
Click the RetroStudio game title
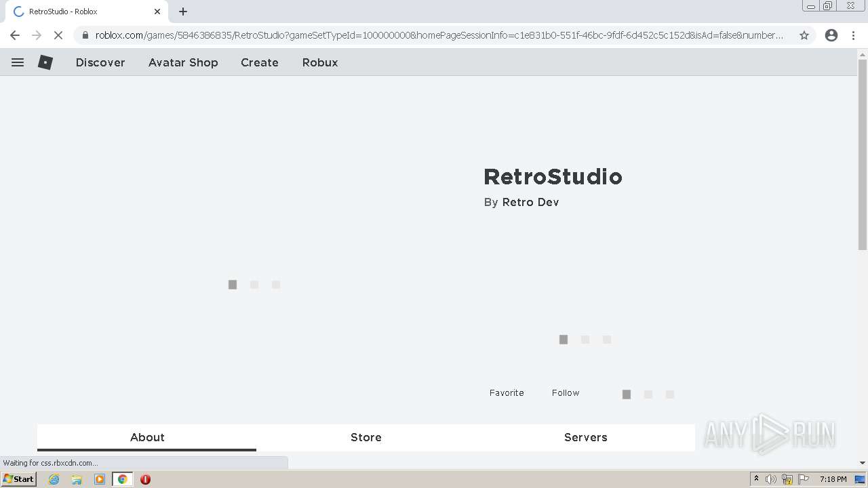click(553, 177)
